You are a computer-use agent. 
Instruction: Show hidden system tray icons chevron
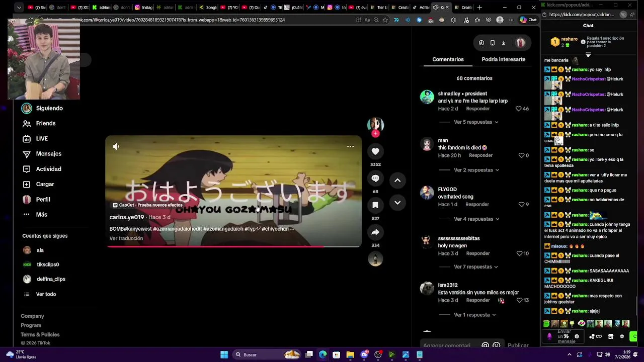click(570, 355)
